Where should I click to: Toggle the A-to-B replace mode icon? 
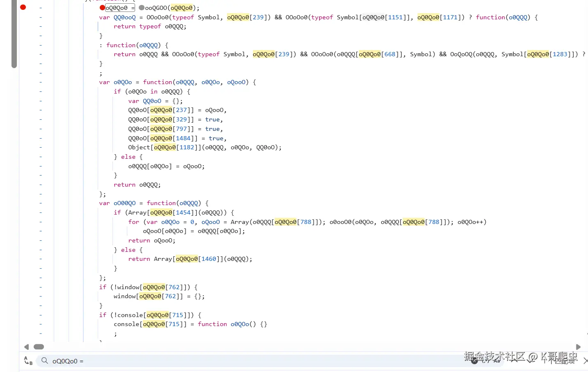(28, 361)
